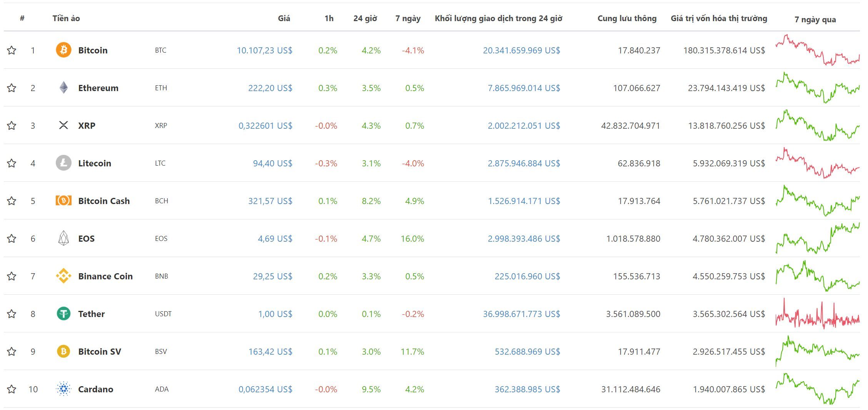This screenshot has width=868, height=410.
Task: Sort by the 24 giờ column header
Action: [365, 18]
